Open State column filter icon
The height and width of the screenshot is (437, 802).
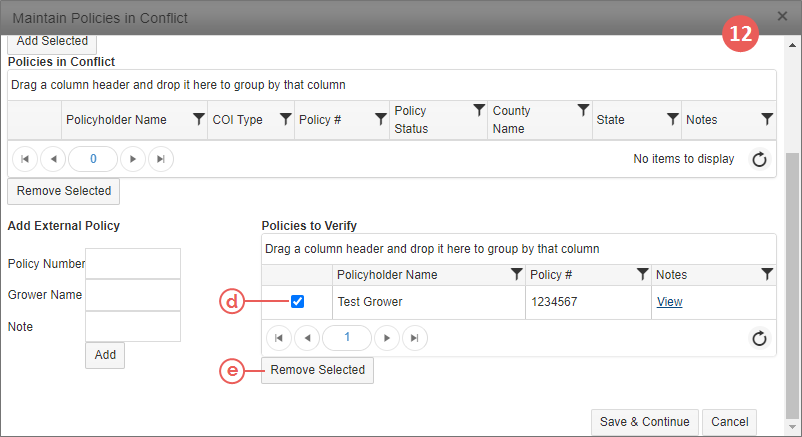click(x=673, y=119)
